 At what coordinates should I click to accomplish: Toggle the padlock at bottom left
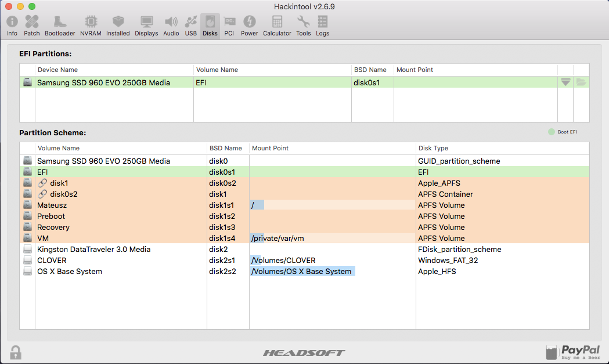(16, 352)
